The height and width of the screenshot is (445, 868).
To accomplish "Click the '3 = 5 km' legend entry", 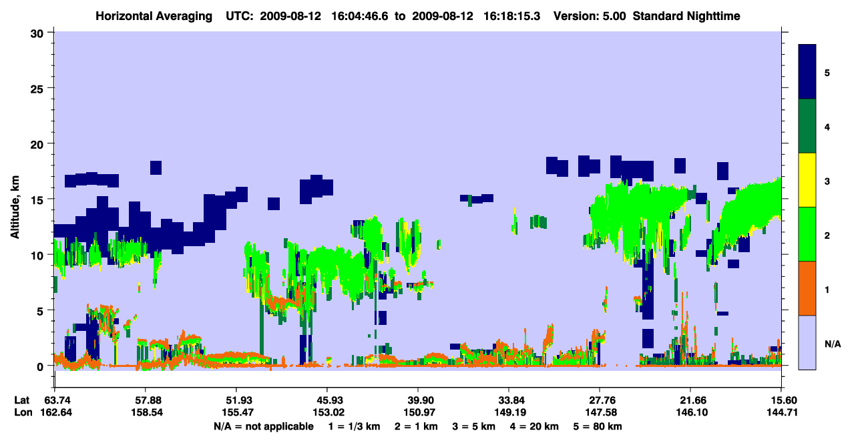I will (473, 426).
